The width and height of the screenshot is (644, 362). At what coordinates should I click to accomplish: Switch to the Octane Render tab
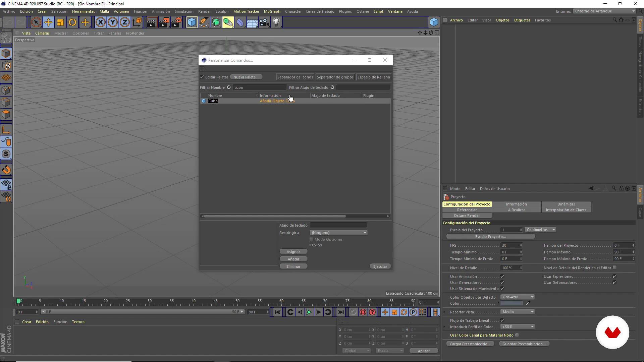[x=467, y=216]
